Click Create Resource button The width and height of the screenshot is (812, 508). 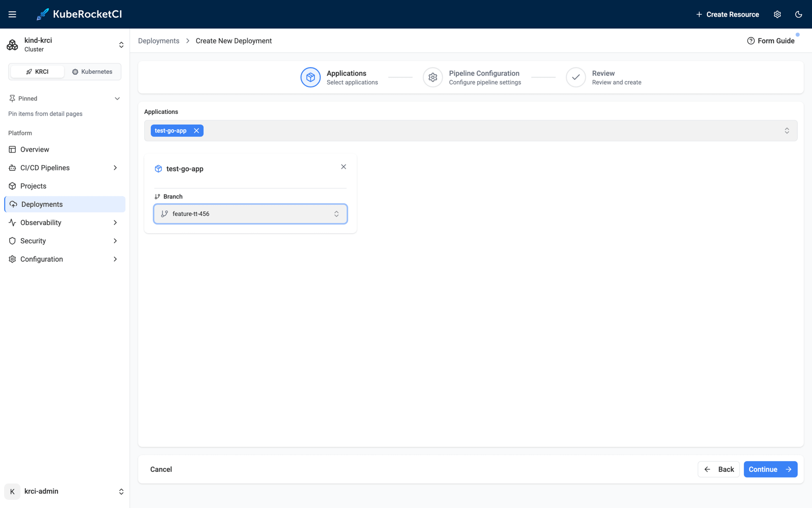click(727, 14)
